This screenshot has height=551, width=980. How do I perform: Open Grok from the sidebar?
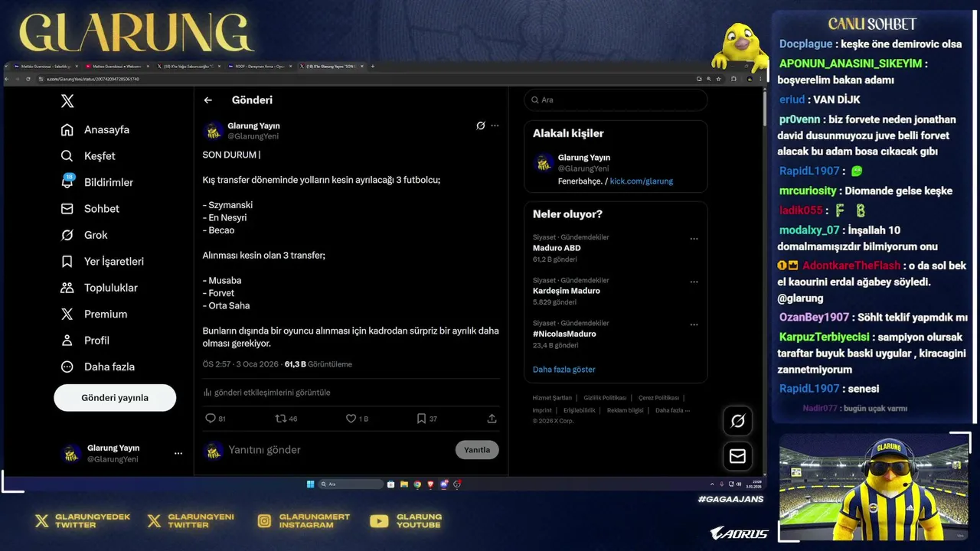pyautogui.click(x=84, y=235)
